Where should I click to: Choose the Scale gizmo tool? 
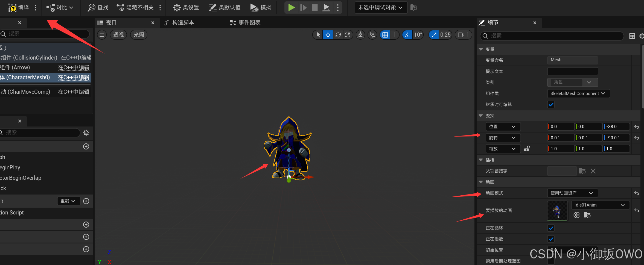coord(348,35)
